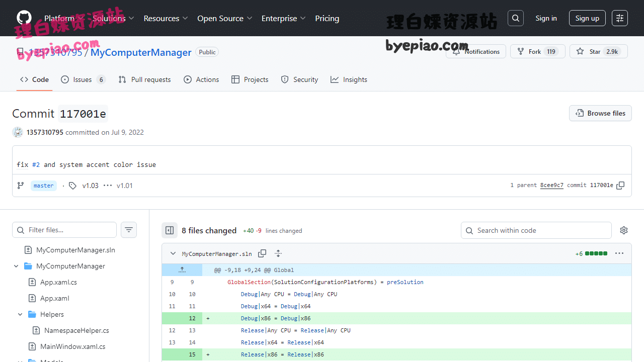Expand the Enterprise menu

point(284,18)
